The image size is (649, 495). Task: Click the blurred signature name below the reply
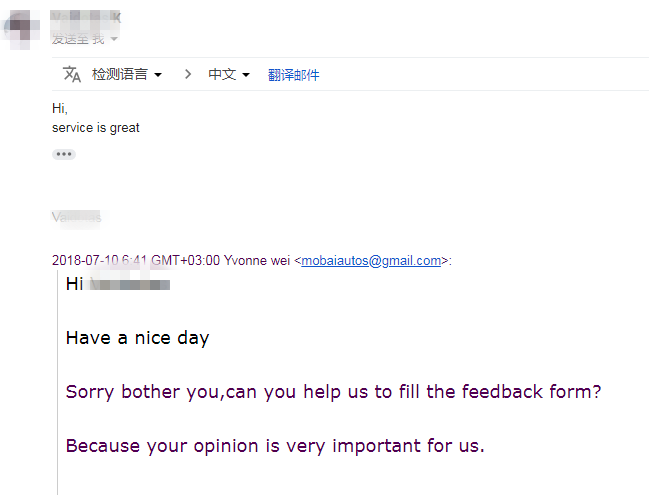coord(77,217)
